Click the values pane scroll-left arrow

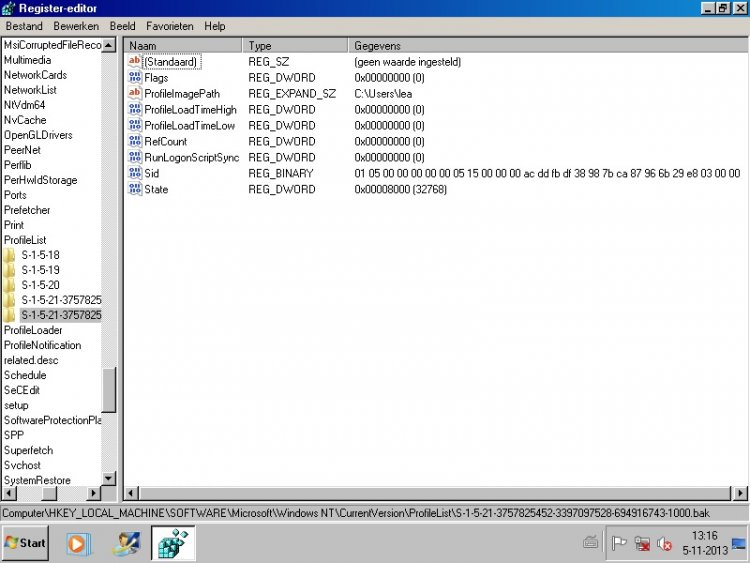tap(132, 493)
